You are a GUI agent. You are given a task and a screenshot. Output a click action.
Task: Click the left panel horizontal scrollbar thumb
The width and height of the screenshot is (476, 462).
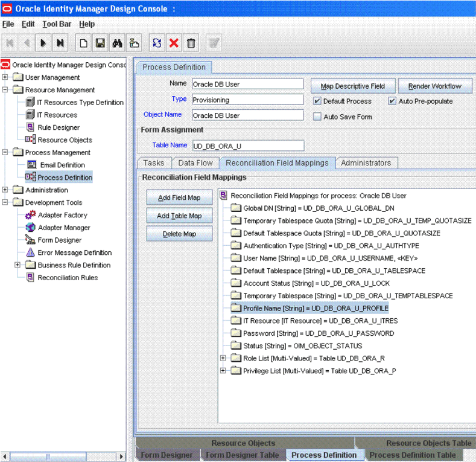click(48, 456)
